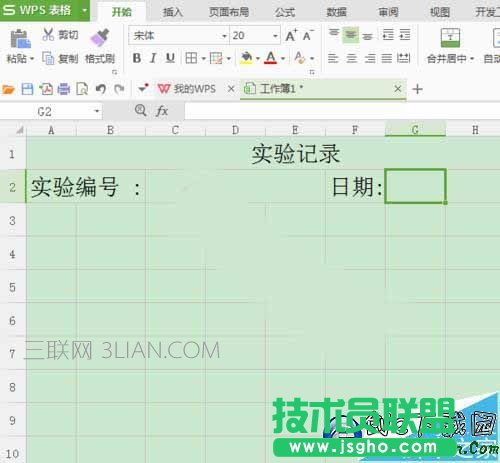The image size is (500, 463).
Task: Toggle Bold formatting
Action: [x=137, y=58]
